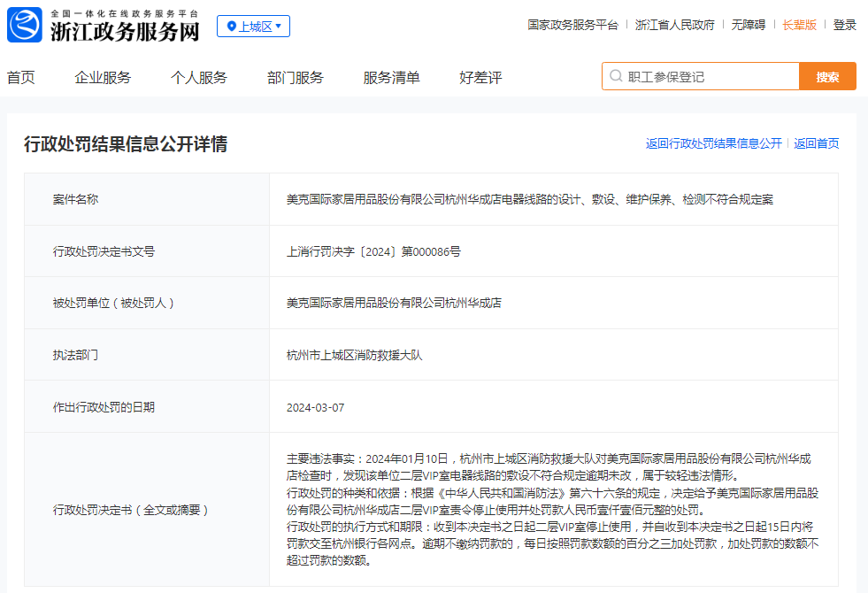The width and height of the screenshot is (868, 593).
Task: Click the 国家政务服务平台 link
Action: point(572,25)
